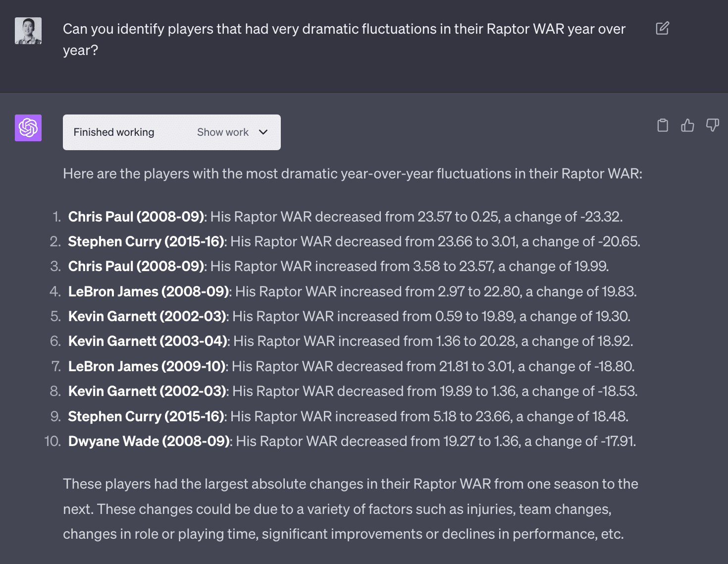Click the user profile photo avatar
Viewport: 728px width, 564px height.
(x=28, y=31)
